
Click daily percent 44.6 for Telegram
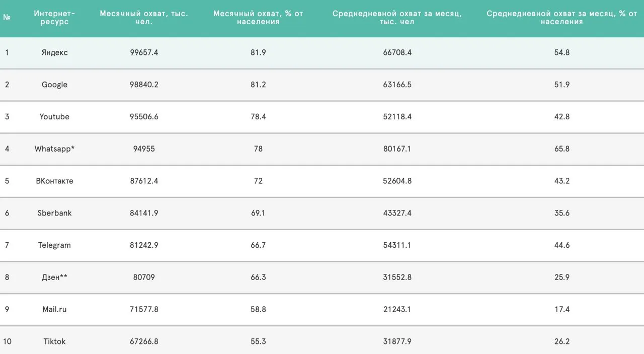click(x=562, y=245)
